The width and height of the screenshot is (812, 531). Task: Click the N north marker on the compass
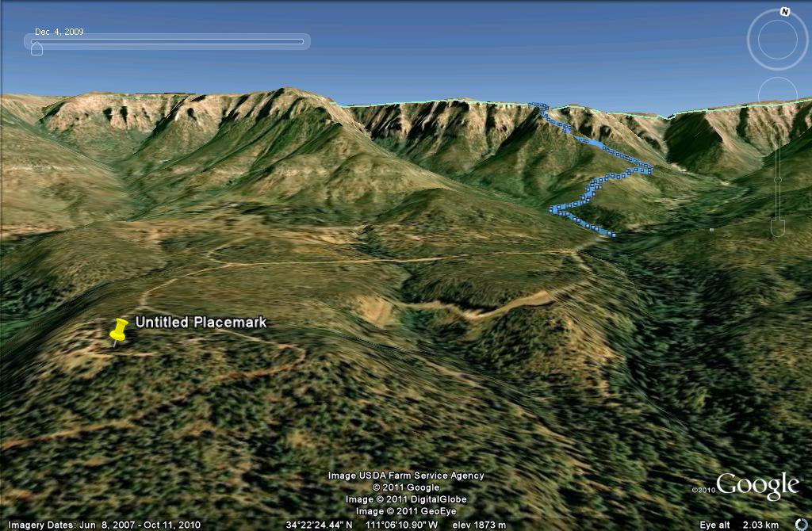pos(784,12)
